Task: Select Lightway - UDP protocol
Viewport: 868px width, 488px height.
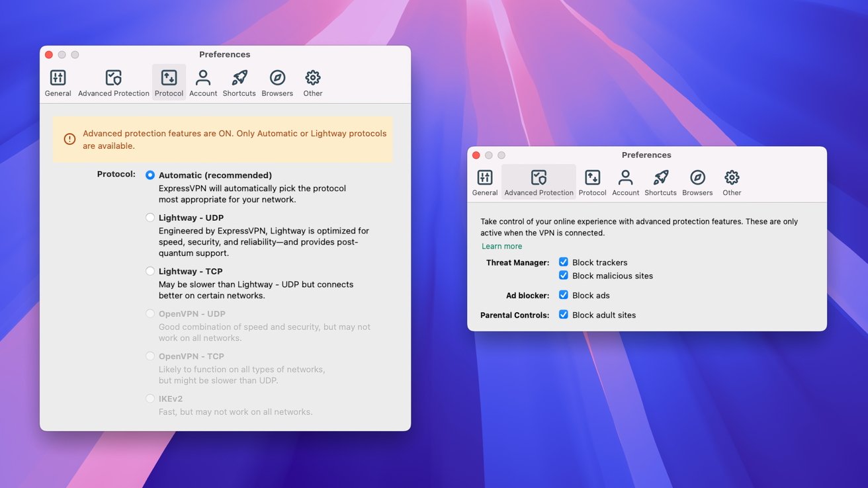Action: (150, 218)
